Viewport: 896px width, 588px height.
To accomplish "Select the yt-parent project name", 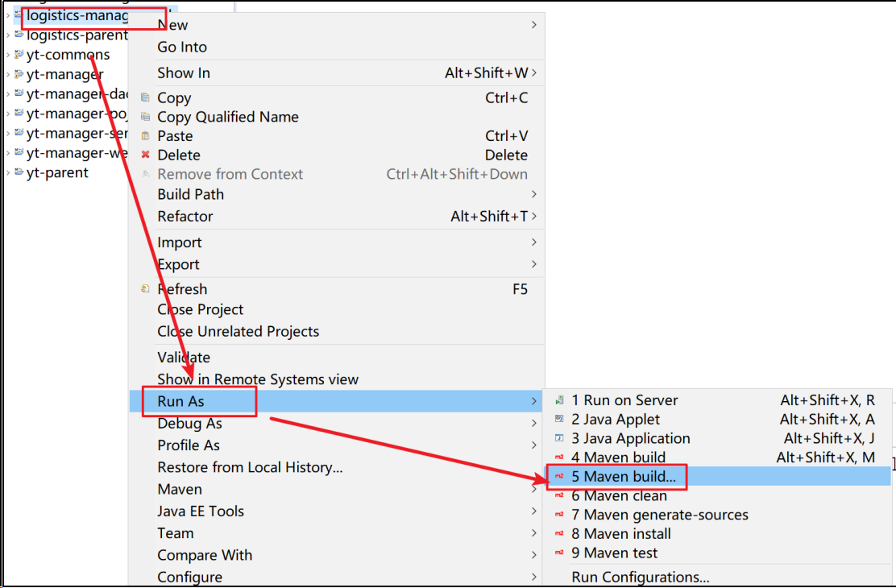I will pos(57,172).
